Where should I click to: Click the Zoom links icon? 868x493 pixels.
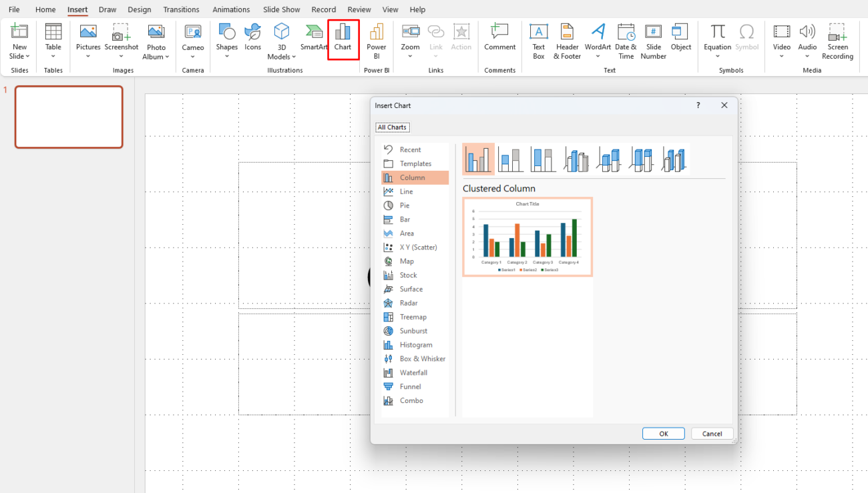(x=411, y=31)
